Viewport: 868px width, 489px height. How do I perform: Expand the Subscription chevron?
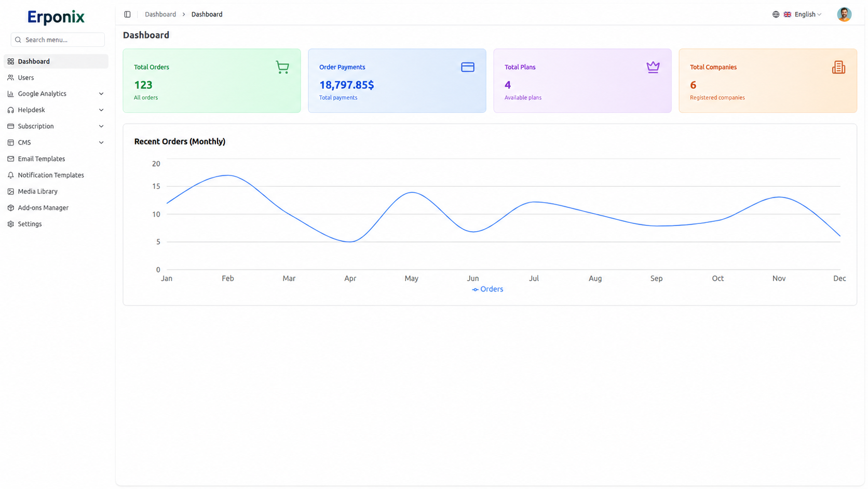pos(101,126)
